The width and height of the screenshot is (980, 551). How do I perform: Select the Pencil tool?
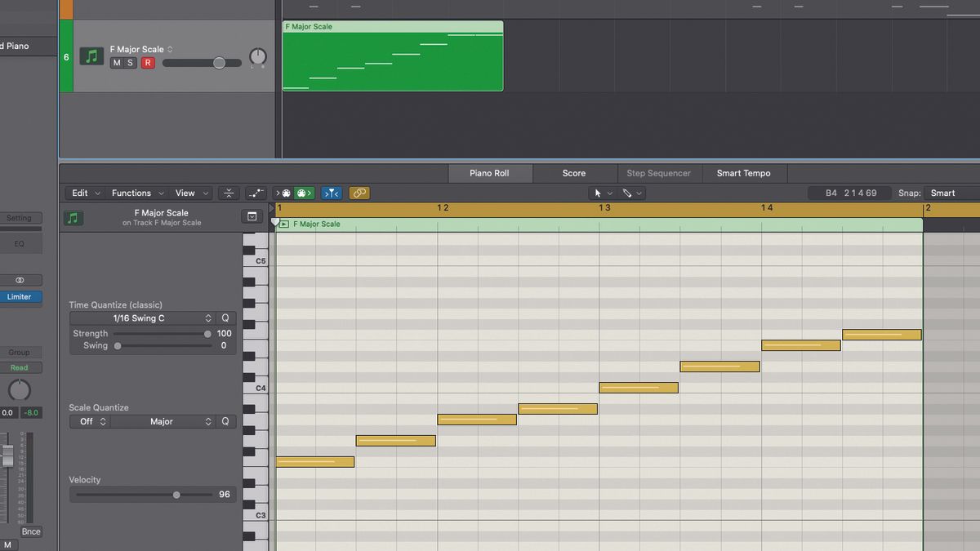tap(628, 193)
